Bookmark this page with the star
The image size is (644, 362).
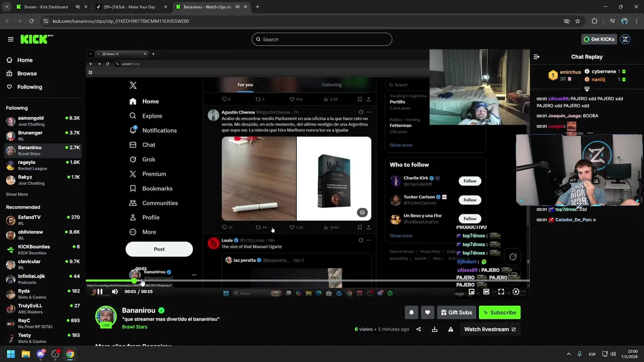click(x=578, y=21)
